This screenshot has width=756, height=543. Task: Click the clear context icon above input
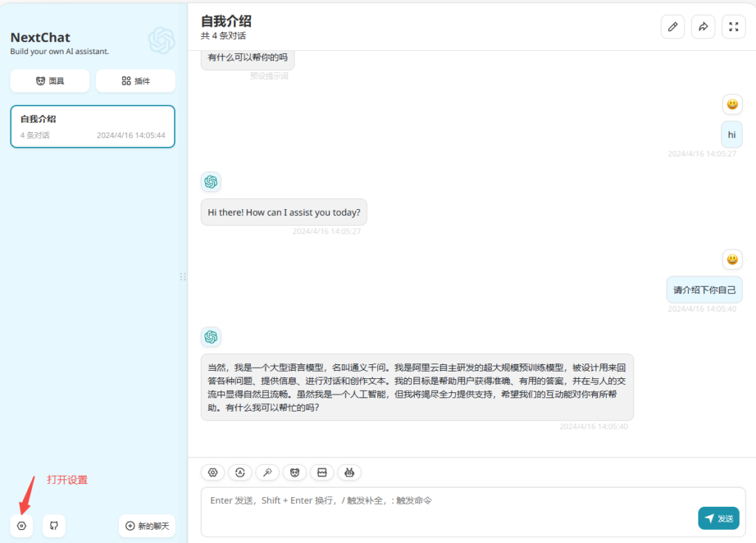coord(322,472)
